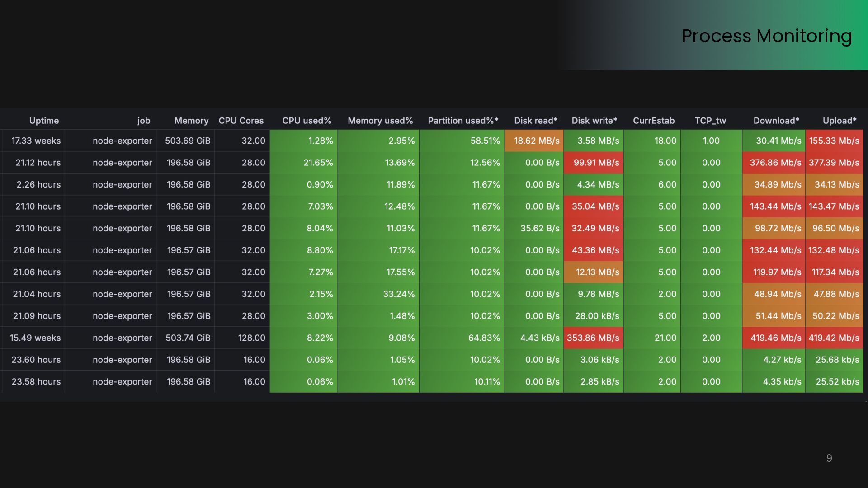Viewport: 868px width, 488px height.
Task: Select the Disk write* column header
Action: pos(594,121)
